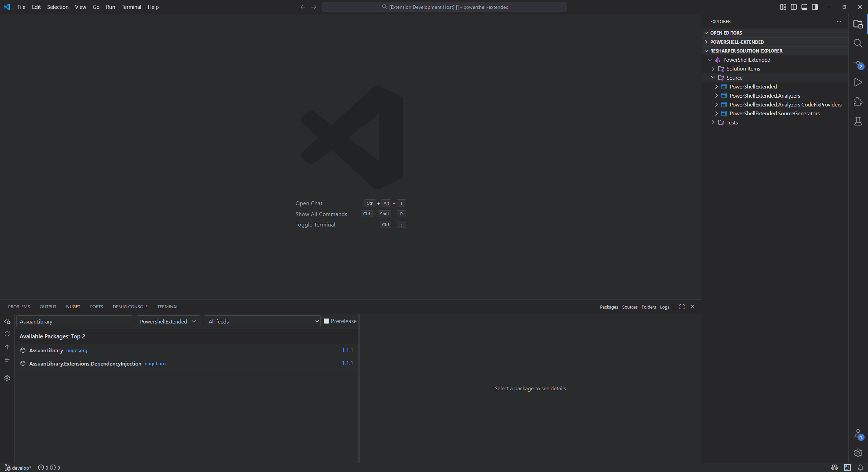The image size is (868, 472).
Task: Close the bottom panel
Action: 692,307
